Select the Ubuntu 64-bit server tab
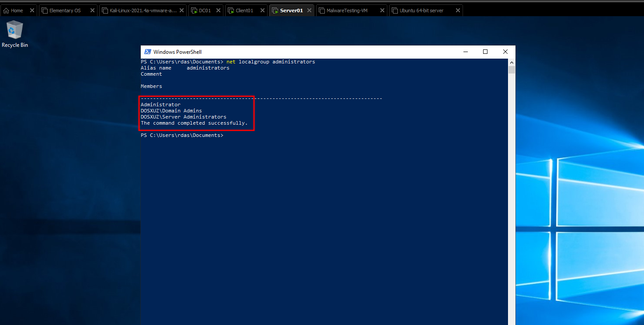Screen dimensions: 644x325 click(x=421, y=10)
